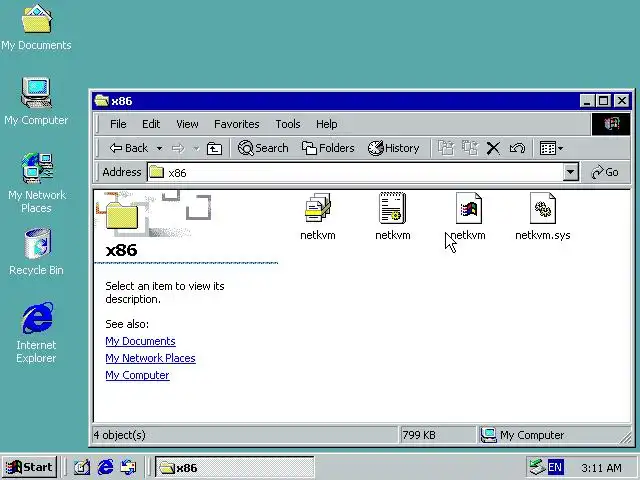Viewport: 640px width, 480px height.
Task: Click the Windows logo throbber in menu bar
Action: (x=611, y=124)
